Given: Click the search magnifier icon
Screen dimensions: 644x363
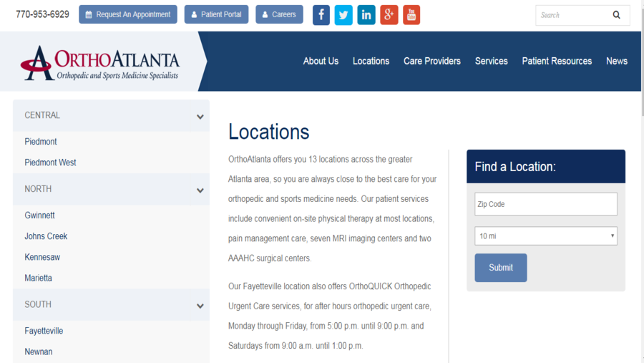Looking at the screenshot, I should tap(616, 15).
